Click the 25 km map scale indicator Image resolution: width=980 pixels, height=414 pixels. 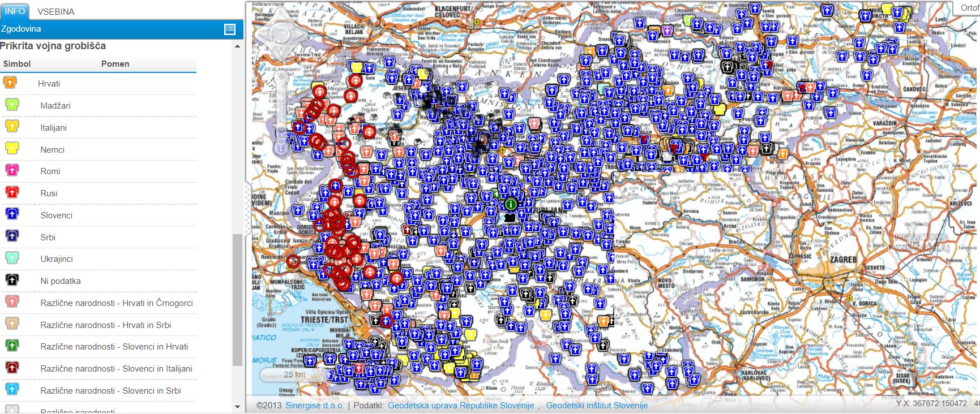tap(294, 374)
